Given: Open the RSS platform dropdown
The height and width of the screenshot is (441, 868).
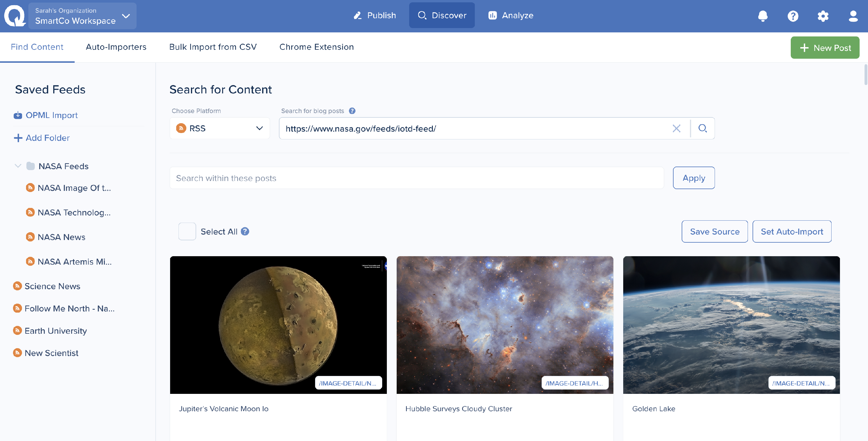Looking at the screenshot, I should pyautogui.click(x=220, y=128).
